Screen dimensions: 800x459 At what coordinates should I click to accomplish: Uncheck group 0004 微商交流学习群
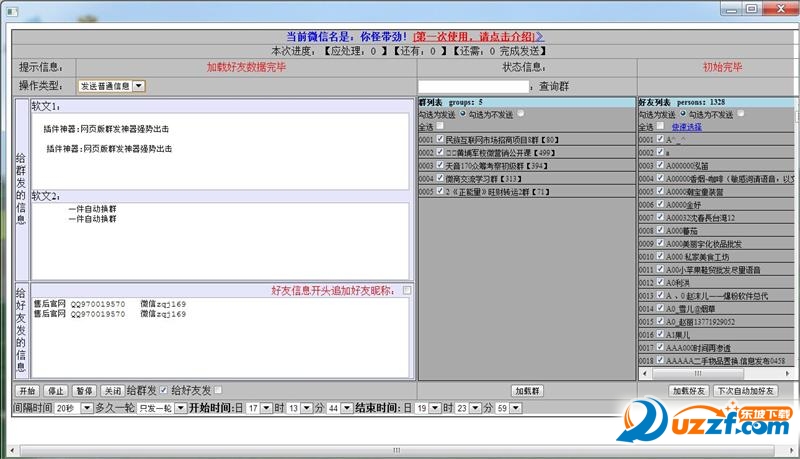tap(440, 178)
